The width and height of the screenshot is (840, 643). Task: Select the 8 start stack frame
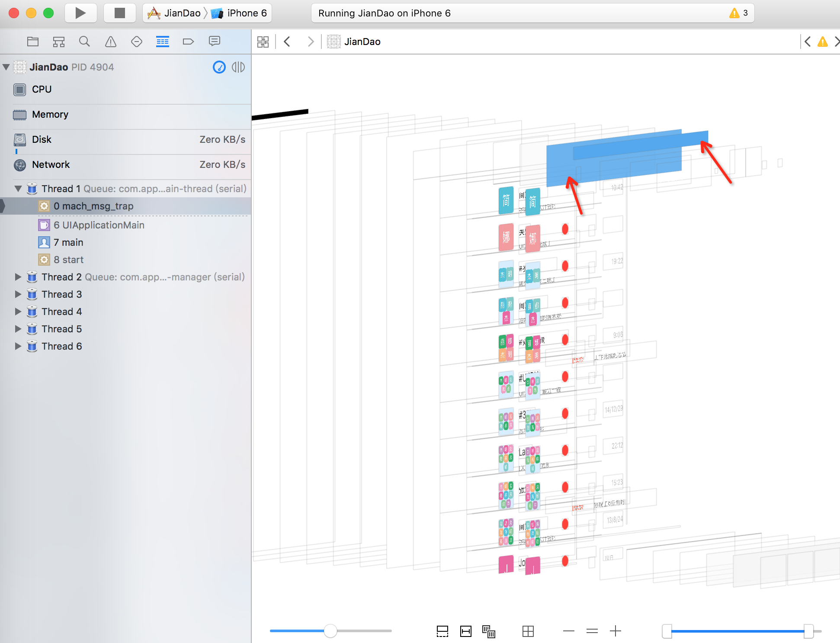tap(125, 260)
